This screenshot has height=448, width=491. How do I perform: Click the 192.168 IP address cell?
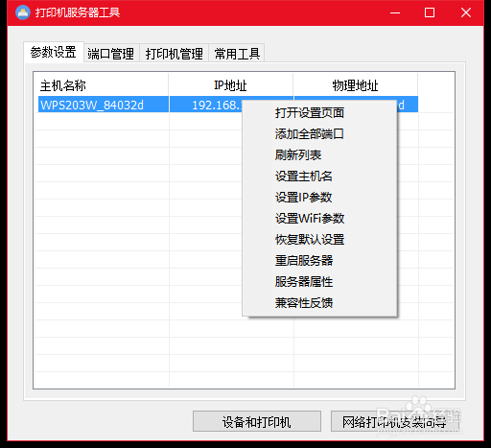[x=206, y=105]
